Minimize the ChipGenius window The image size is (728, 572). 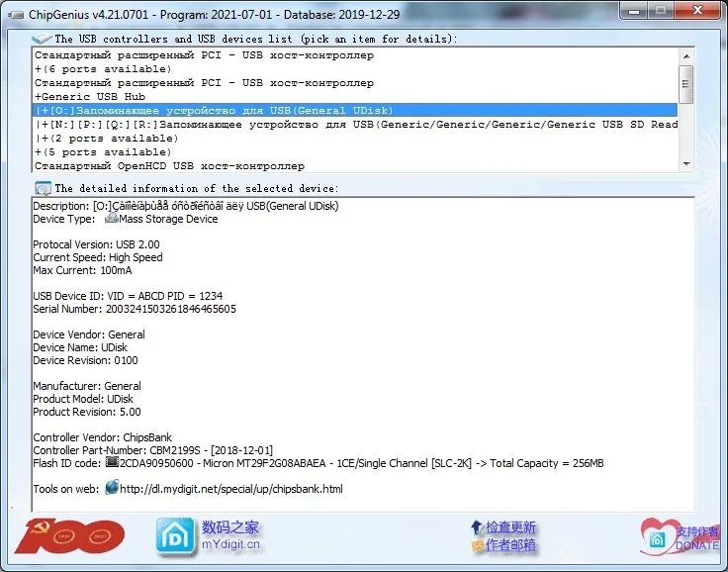[x=634, y=10]
